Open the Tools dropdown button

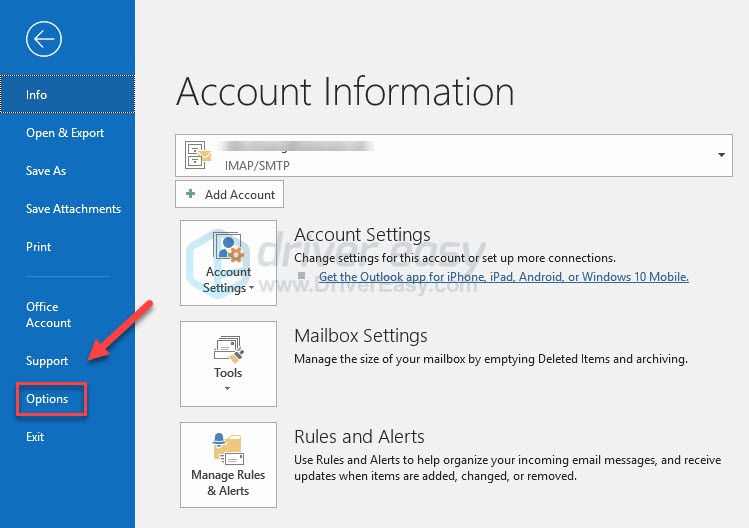[x=228, y=364]
